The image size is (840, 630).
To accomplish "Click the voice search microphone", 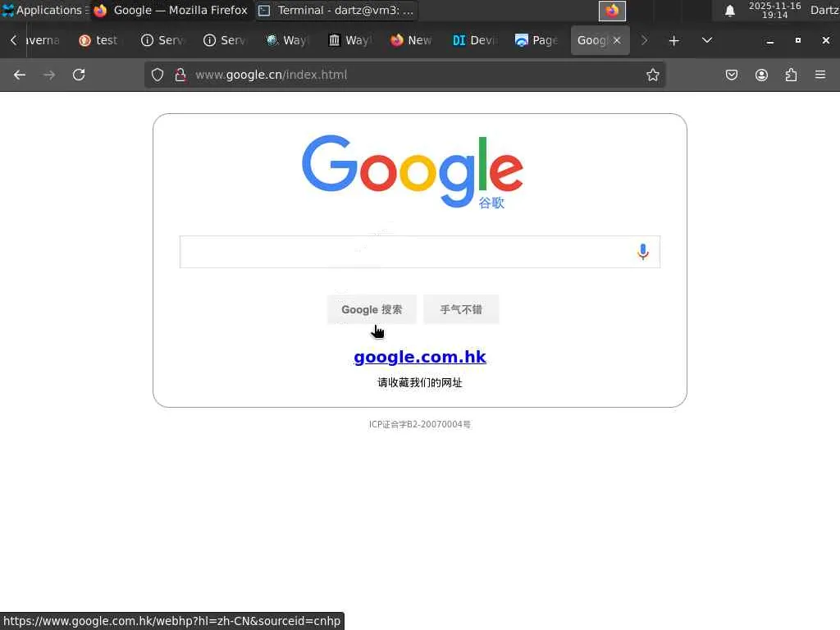I will pos(643,252).
